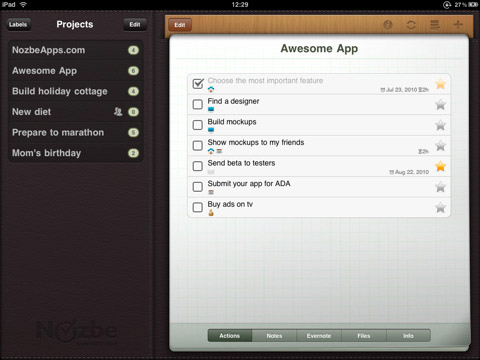Click the envelope context icon under 'Send beta to testers'
This screenshot has height=360, width=480.
point(211,172)
